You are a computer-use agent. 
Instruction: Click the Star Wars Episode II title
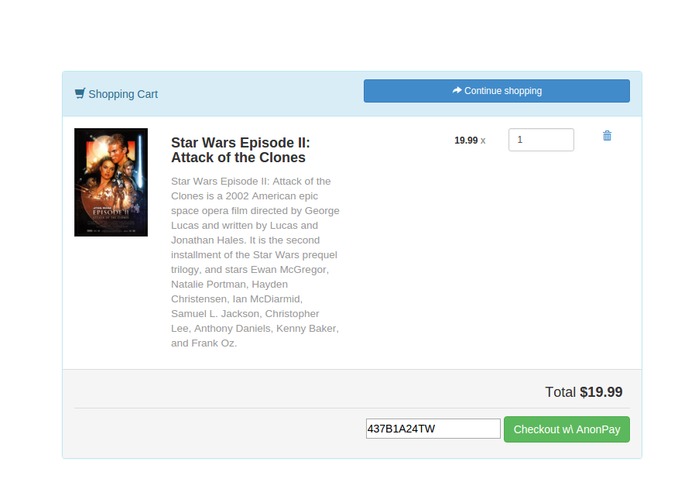[241, 150]
